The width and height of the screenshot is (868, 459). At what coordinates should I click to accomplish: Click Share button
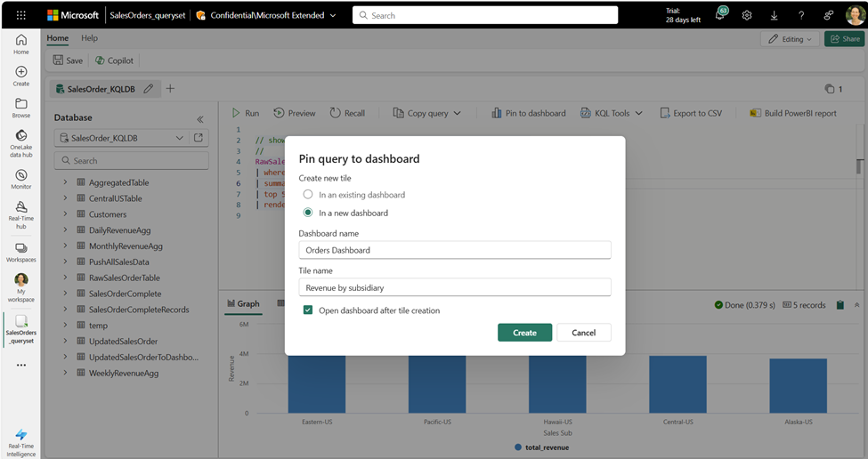(x=845, y=39)
